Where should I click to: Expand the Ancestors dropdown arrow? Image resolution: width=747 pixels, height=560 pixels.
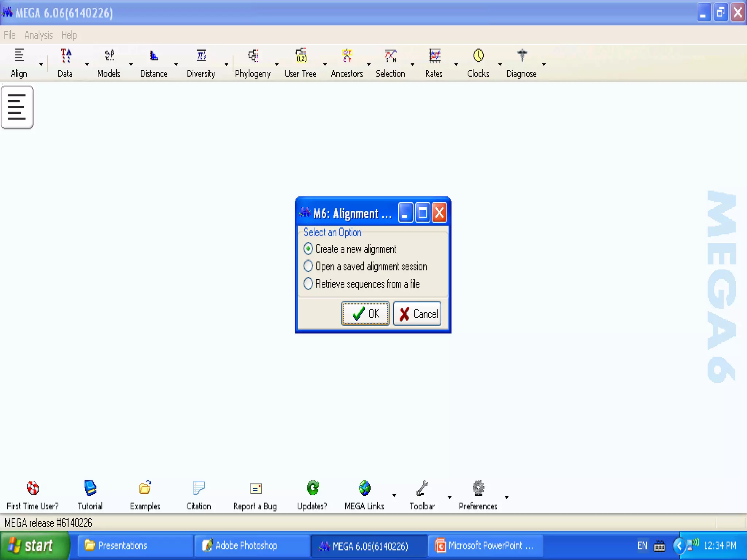(x=369, y=65)
